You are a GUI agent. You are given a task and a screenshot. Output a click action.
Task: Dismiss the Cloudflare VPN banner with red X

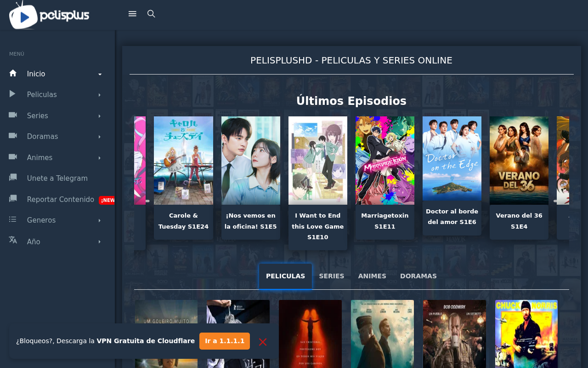coord(263,342)
